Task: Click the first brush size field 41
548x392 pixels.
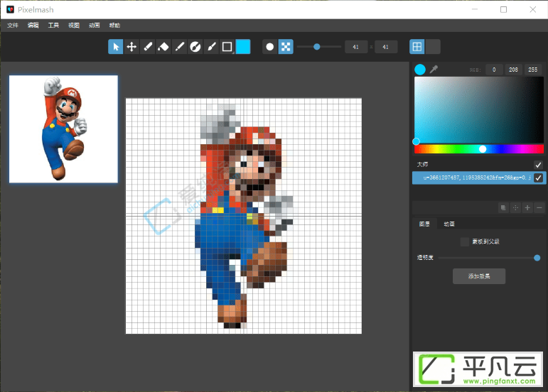Action: 356,47
